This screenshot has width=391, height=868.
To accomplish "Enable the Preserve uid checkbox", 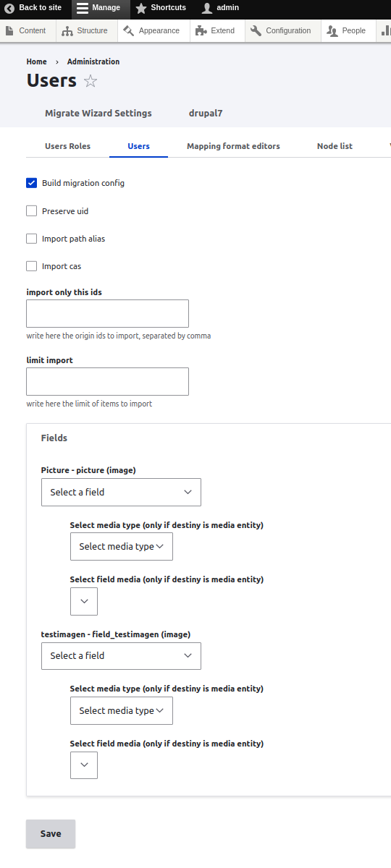I will pos(31,211).
